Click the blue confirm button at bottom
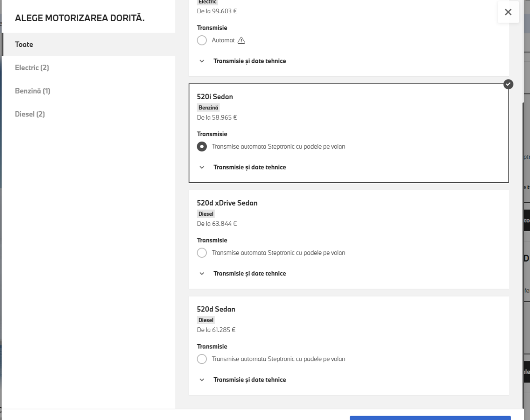 [x=430, y=417]
